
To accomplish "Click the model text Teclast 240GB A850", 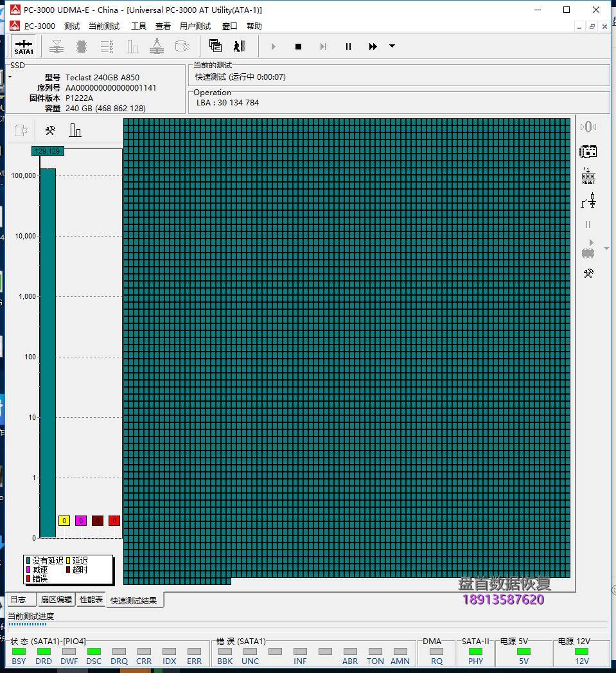I will point(102,77).
